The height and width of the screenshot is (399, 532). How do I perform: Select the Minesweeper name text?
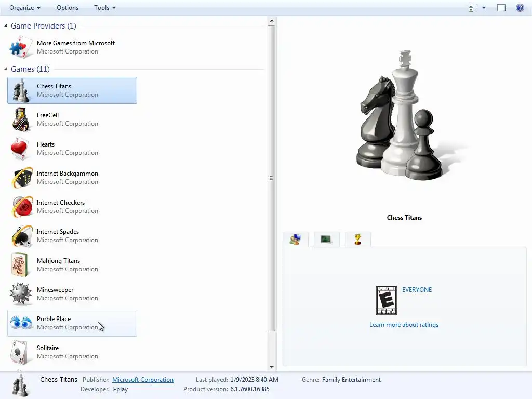55,290
